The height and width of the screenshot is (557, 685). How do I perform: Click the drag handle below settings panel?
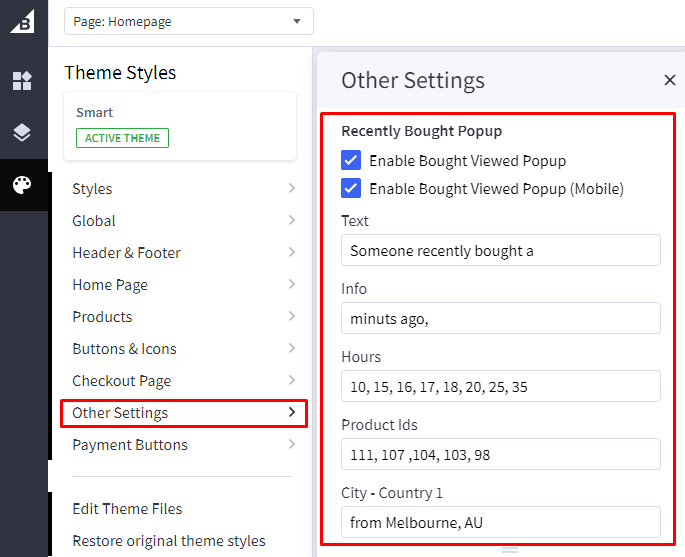point(510,549)
